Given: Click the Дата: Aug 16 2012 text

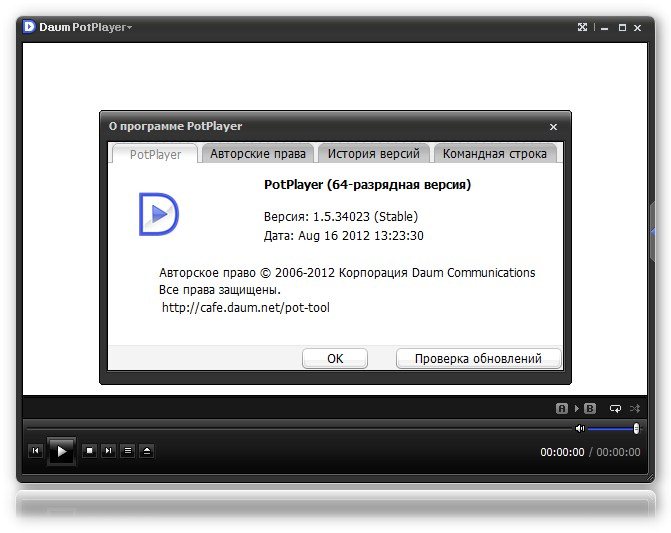Looking at the screenshot, I should tap(344, 236).
